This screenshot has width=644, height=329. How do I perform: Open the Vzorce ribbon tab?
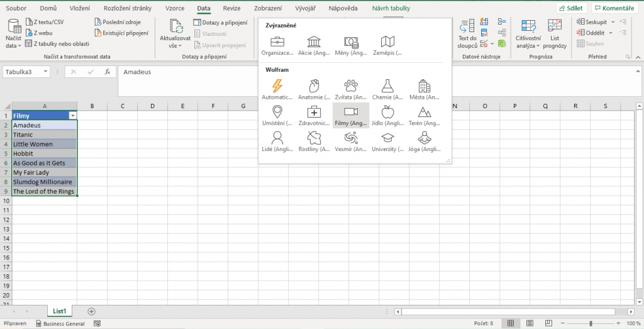click(175, 8)
